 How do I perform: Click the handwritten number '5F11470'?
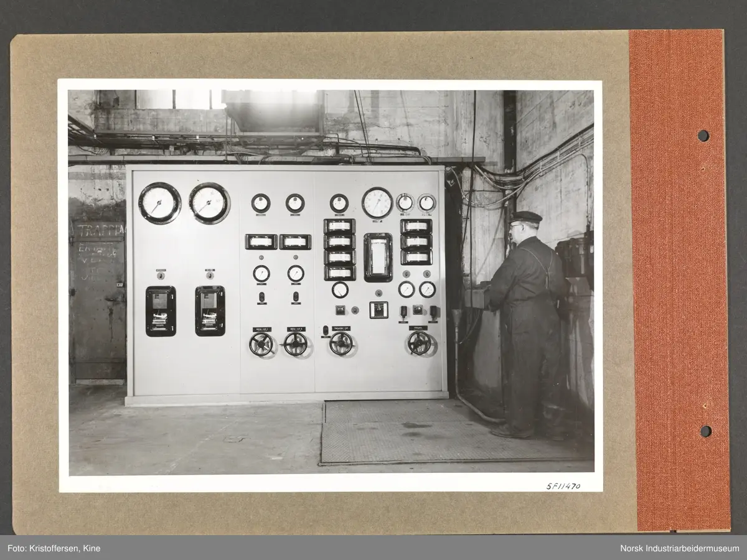pyautogui.click(x=563, y=486)
